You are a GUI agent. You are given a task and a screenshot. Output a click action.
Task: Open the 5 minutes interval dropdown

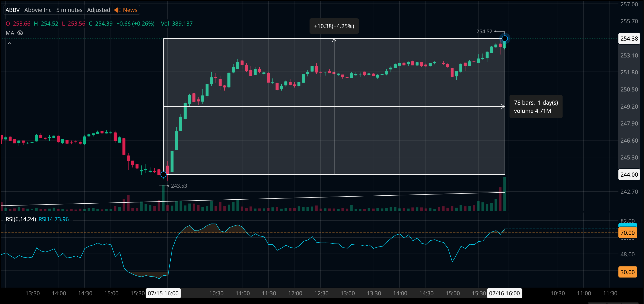[69, 10]
